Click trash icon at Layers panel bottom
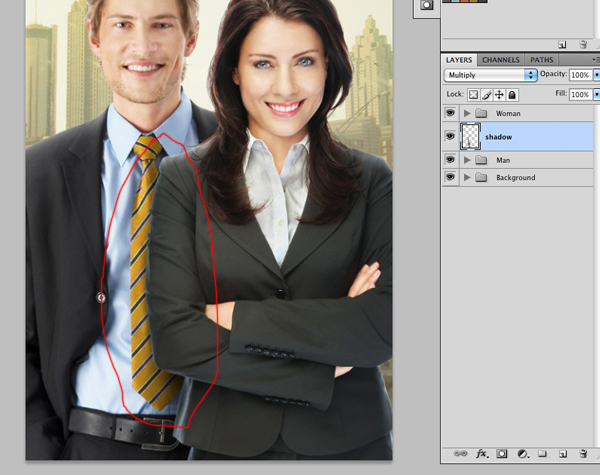600x475 pixels. (x=583, y=454)
